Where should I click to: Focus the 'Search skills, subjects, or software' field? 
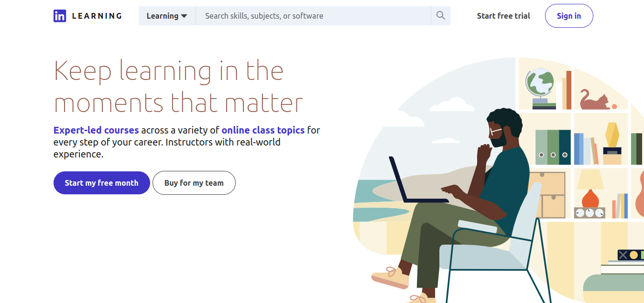313,16
